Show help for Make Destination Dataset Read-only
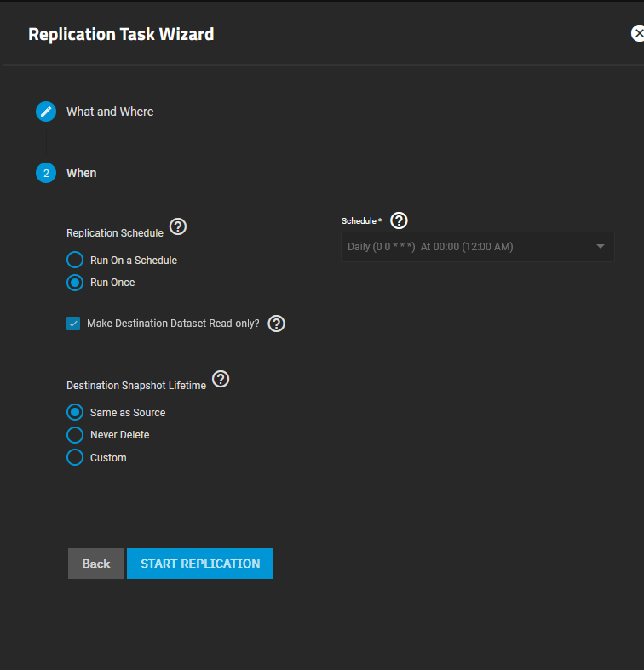This screenshot has width=644, height=670. 276,324
